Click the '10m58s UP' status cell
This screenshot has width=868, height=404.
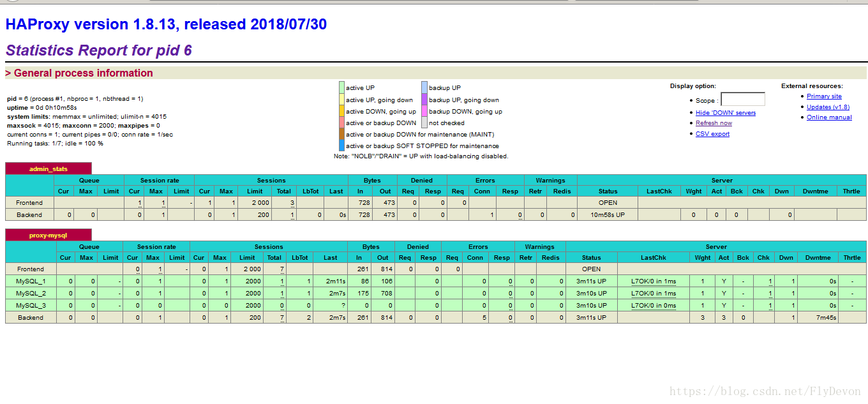pos(608,214)
